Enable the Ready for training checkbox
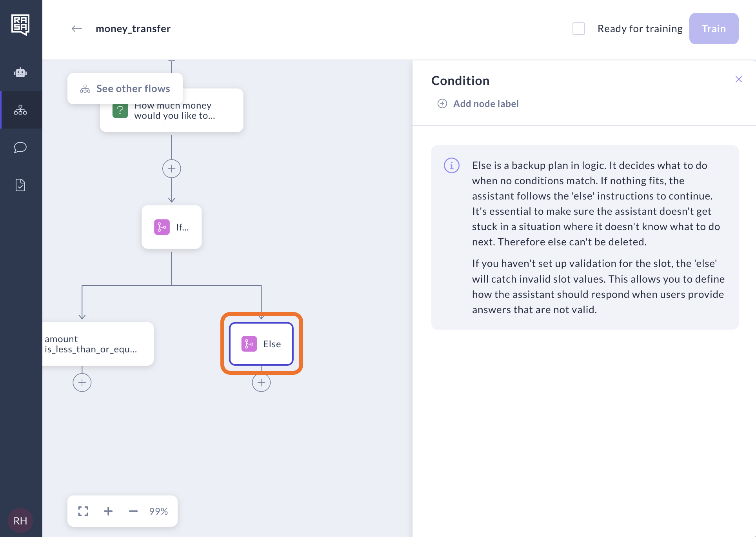This screenshot has height=537, width=756. point(579,29)
